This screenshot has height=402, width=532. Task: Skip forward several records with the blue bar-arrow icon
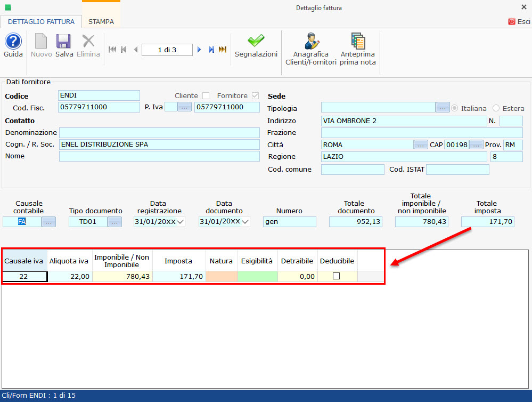point(211,50)
